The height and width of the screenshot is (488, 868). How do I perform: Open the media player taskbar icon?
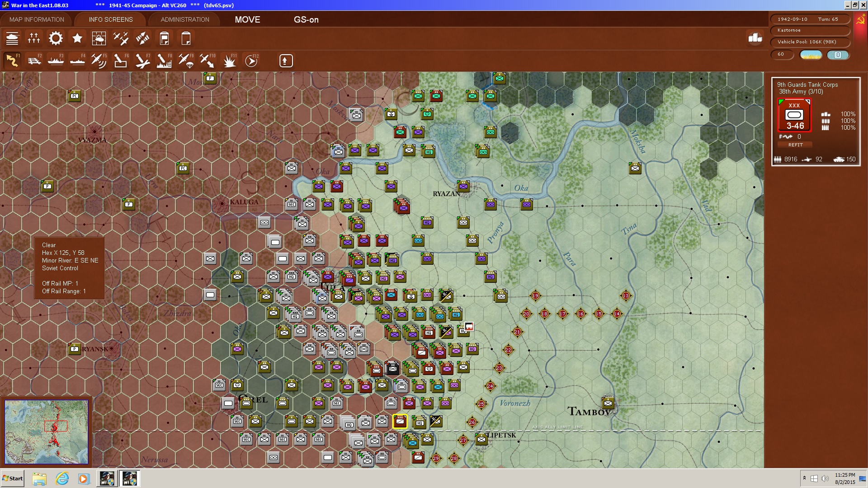(x=84, y=479)
